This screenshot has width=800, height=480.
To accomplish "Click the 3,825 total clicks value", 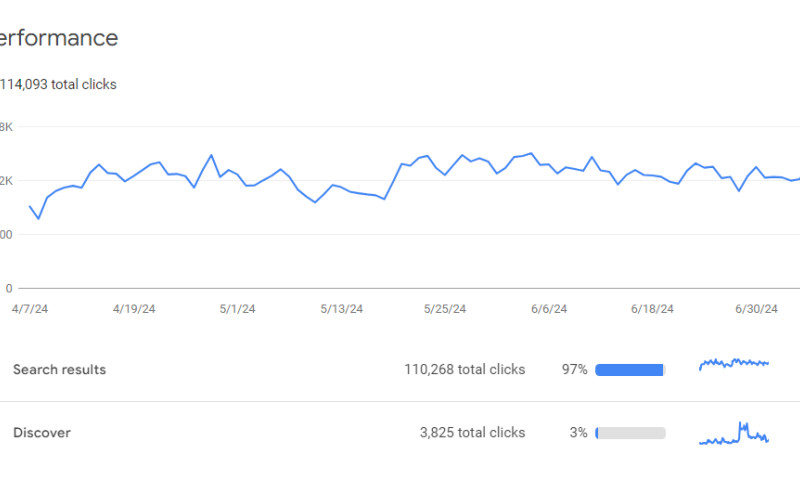I will tap(472, 433).
